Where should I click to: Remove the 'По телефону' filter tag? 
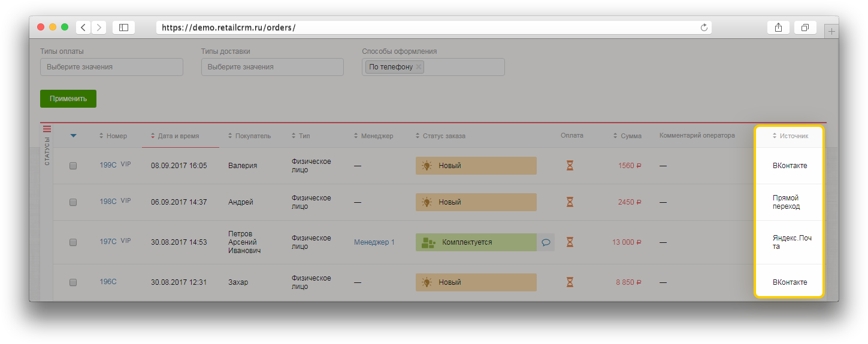[419, 67]
